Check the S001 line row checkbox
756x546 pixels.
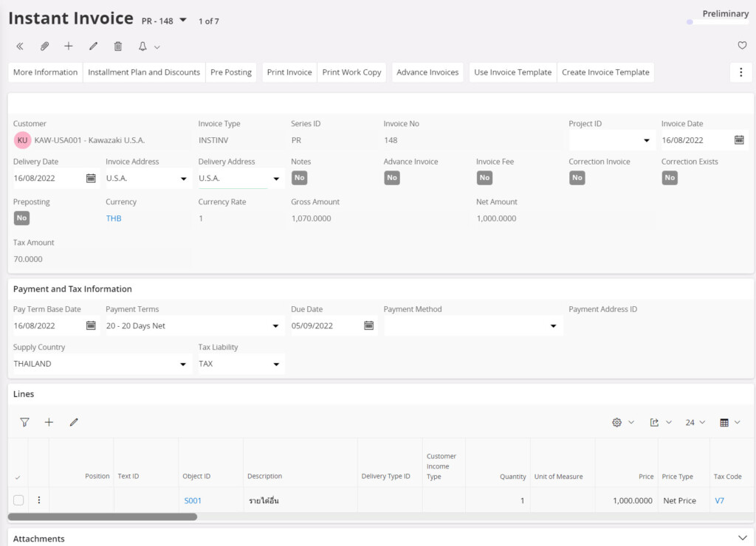coord(18,500)
